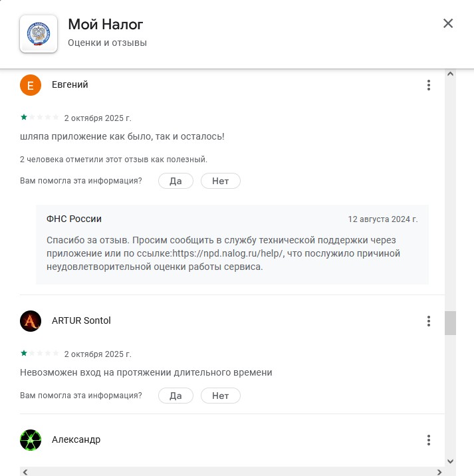Click the vertical scrollbar thumb
Screen dimensions: 474x476
pos(450,323)
